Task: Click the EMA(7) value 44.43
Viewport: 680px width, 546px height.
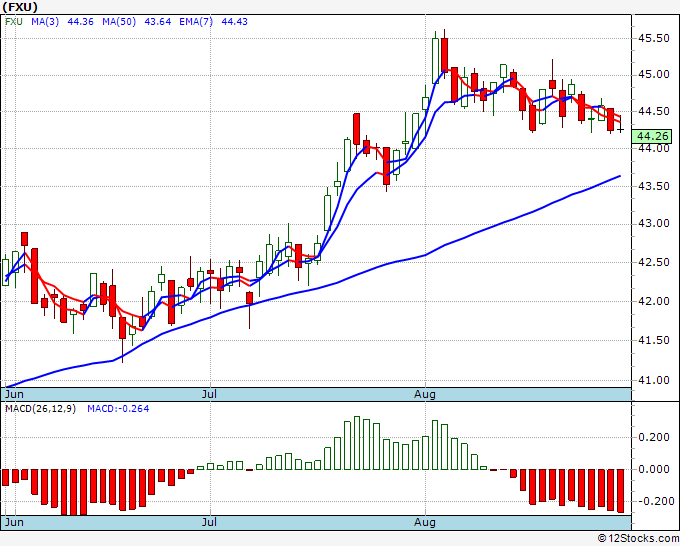Action: 235,22
